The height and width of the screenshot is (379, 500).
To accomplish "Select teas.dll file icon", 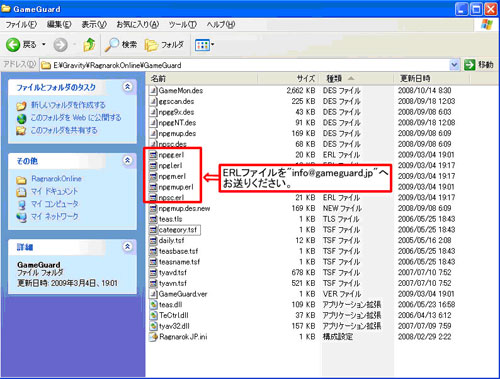I will tap(153, 305).
